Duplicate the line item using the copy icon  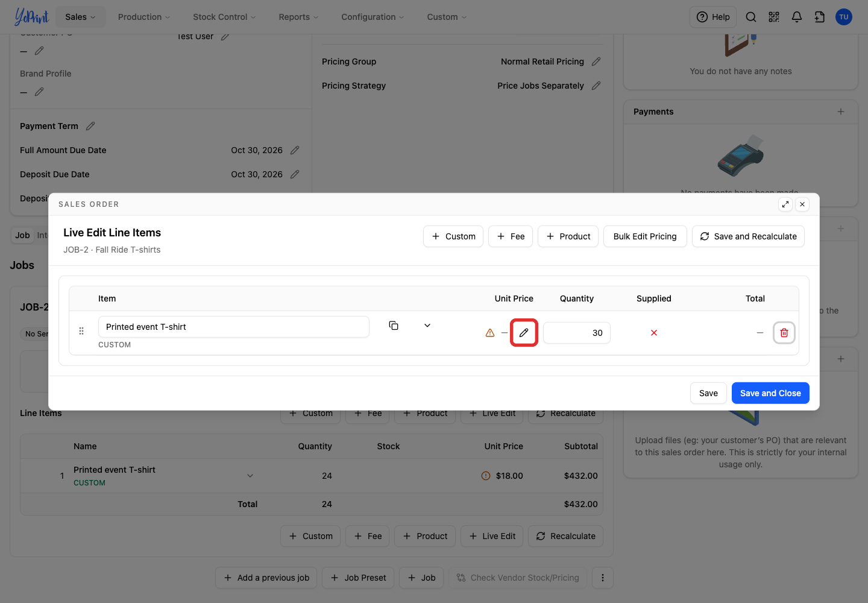point(394,326)
